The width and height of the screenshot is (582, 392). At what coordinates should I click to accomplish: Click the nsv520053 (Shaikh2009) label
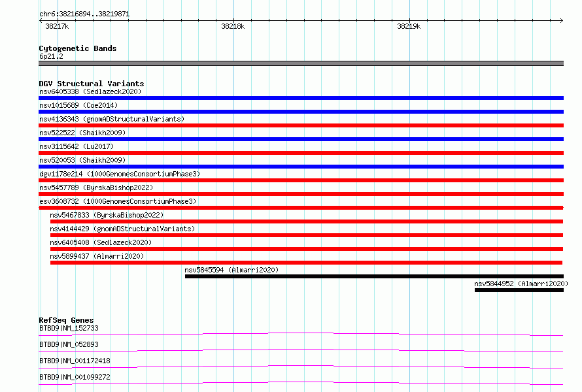click(x=82, y=160)
